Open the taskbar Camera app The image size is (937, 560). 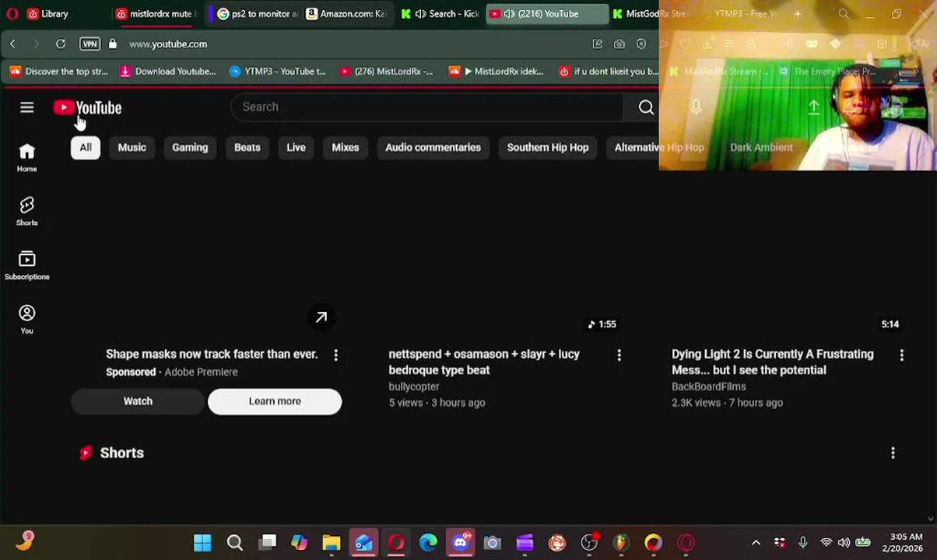492,542
